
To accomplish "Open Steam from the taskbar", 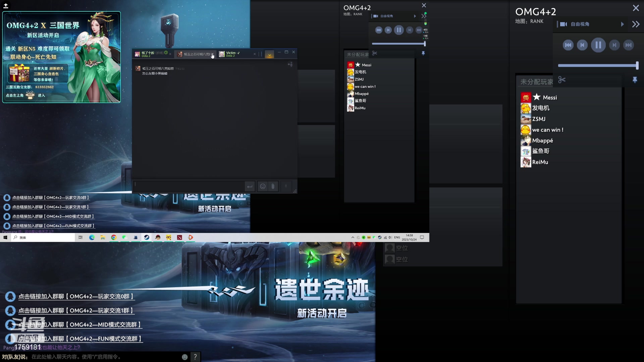I will click(147, 237).
